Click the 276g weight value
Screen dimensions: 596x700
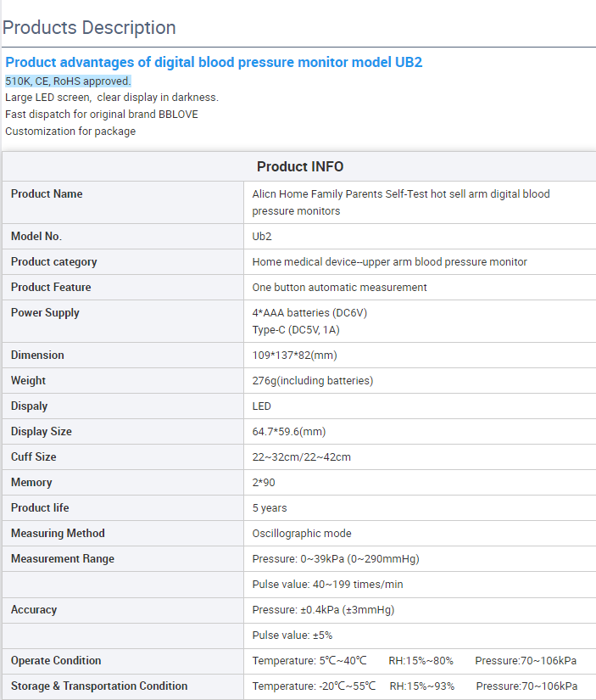313,380
